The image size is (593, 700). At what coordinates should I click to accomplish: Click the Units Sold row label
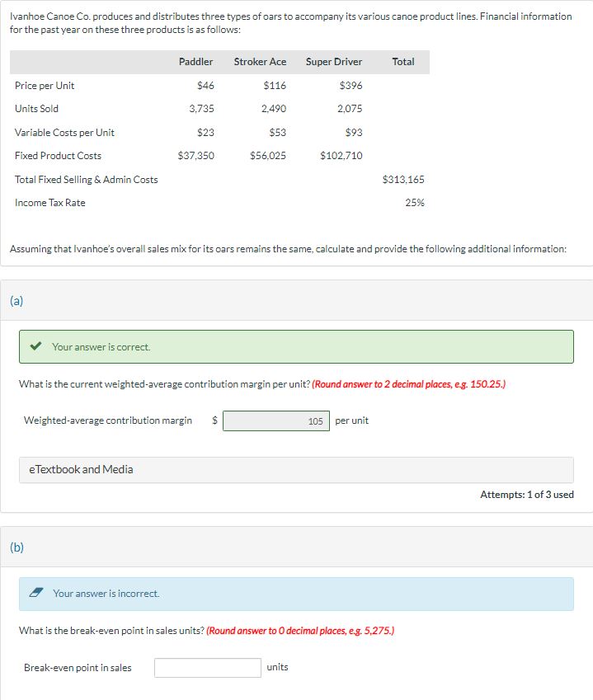(36, 109)
